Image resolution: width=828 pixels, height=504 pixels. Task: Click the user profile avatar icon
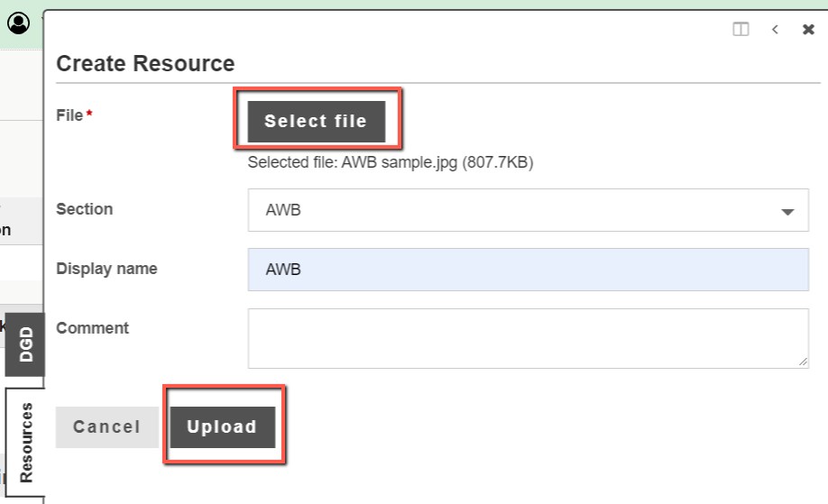coord(18,23)
